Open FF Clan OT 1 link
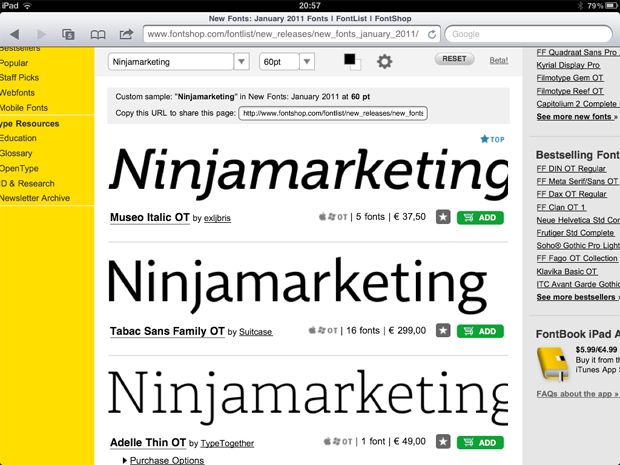The image size is (620, 465). click(x=561, y=207)
